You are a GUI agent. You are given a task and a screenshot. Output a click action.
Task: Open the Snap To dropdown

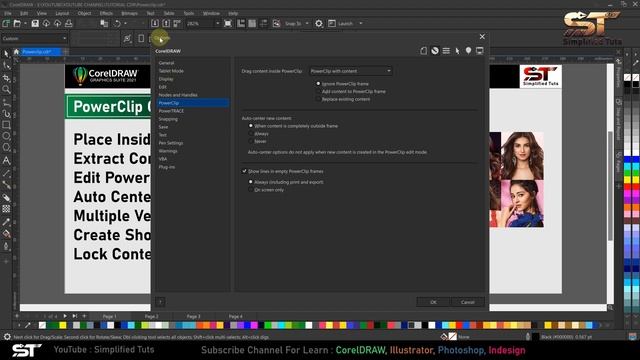307,24
